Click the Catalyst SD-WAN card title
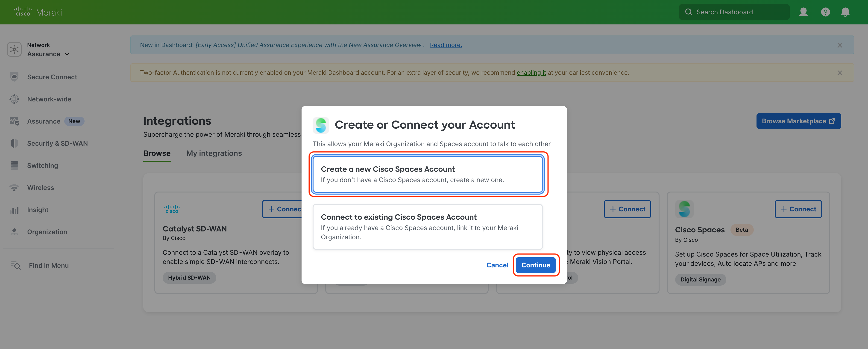The image size is (868, 349). coord(194,229)
